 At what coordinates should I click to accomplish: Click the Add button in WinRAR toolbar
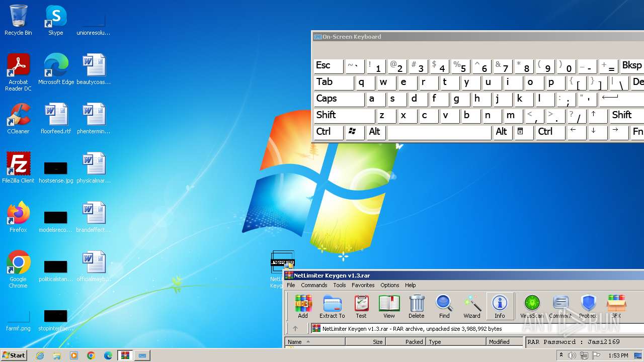pyautogui.click(x=303, y=307)
